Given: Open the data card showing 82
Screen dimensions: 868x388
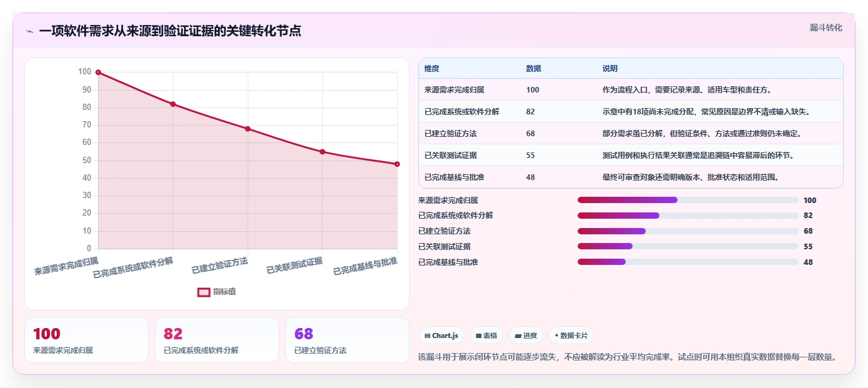Looking at the screenshot, I should tap(217, 340).
